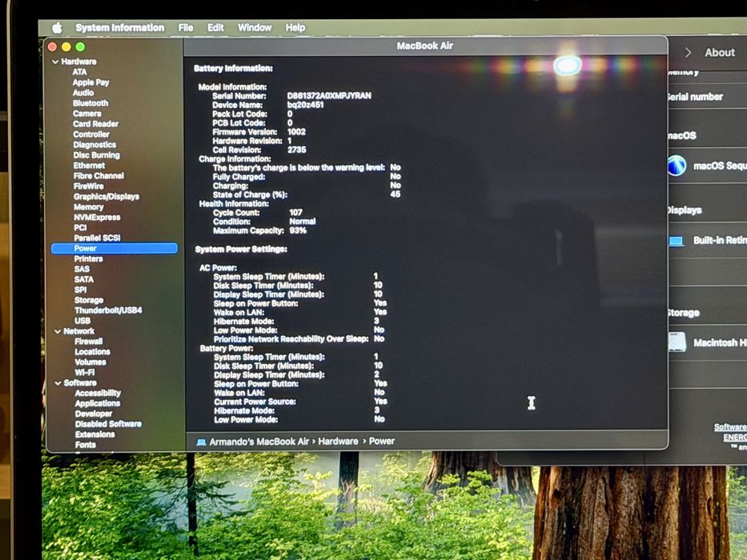Select Disabled Software in the sidebar

point(109,424)
